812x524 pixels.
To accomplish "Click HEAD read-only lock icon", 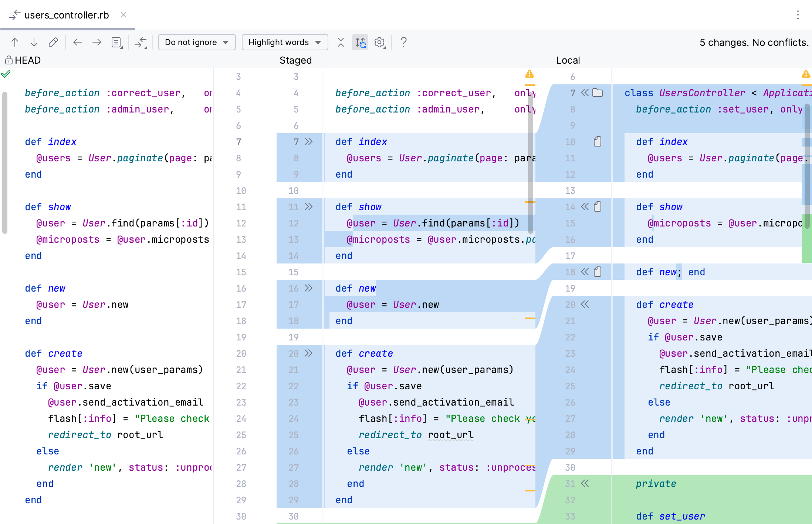I will click(9, 60).
